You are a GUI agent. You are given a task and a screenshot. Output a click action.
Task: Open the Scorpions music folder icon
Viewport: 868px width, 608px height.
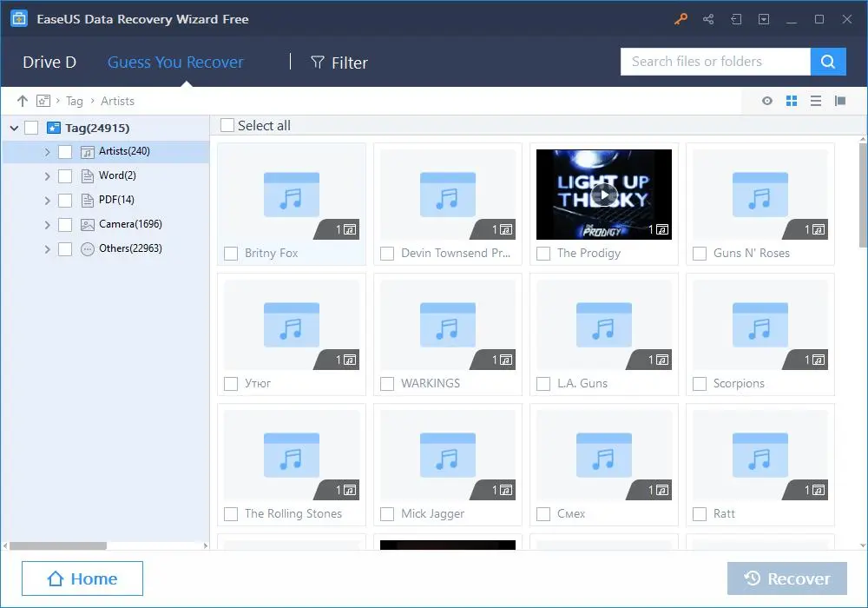pyautogui.click(x=760, y=325)
